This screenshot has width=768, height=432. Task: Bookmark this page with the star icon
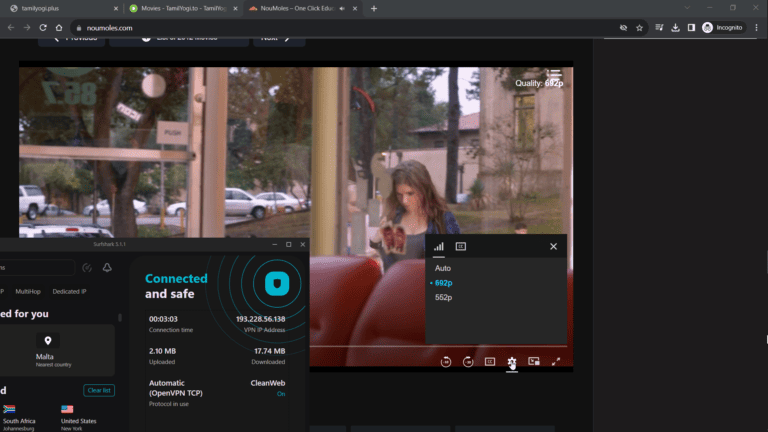pyautogui.click(x=639, y=28)
